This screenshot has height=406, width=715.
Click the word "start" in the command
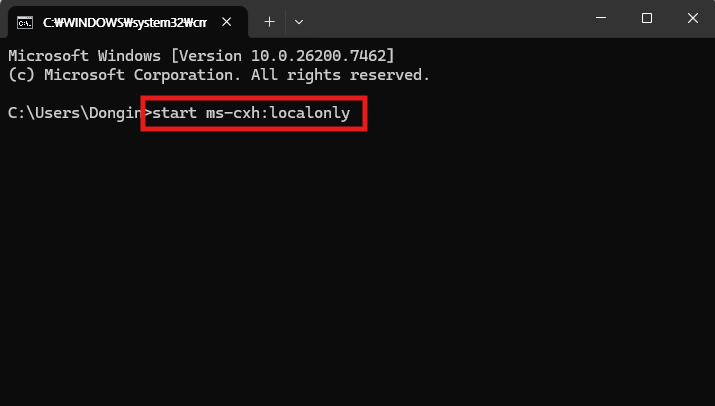[x=175, y=114]
